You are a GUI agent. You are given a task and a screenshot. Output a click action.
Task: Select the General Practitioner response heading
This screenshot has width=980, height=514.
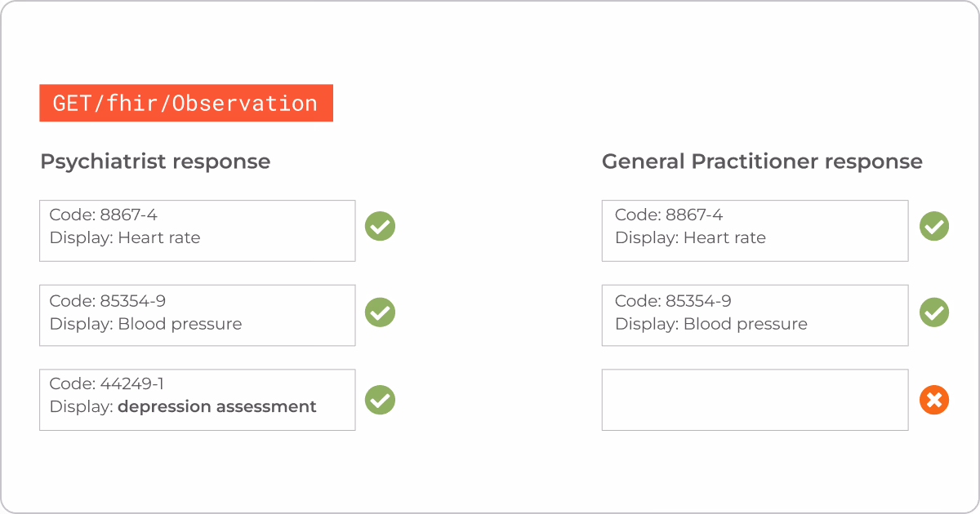tap(762, 162)
